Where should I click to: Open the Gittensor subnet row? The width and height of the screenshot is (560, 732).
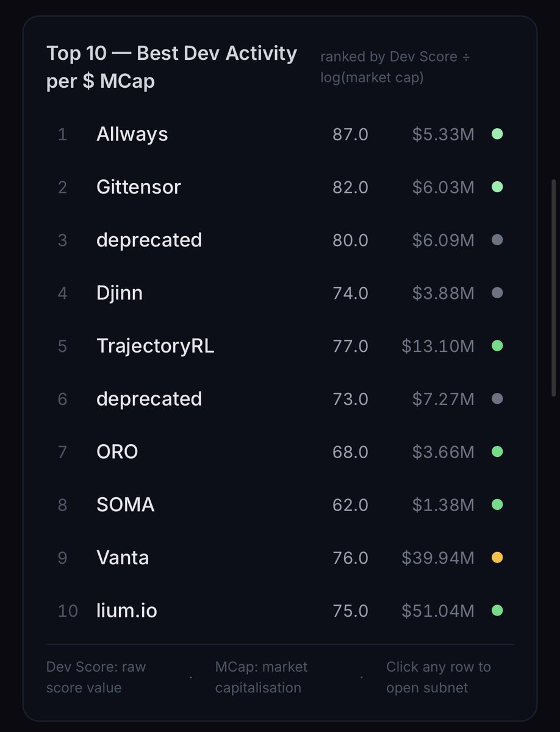pyautogui.click(x=138, y=187)
